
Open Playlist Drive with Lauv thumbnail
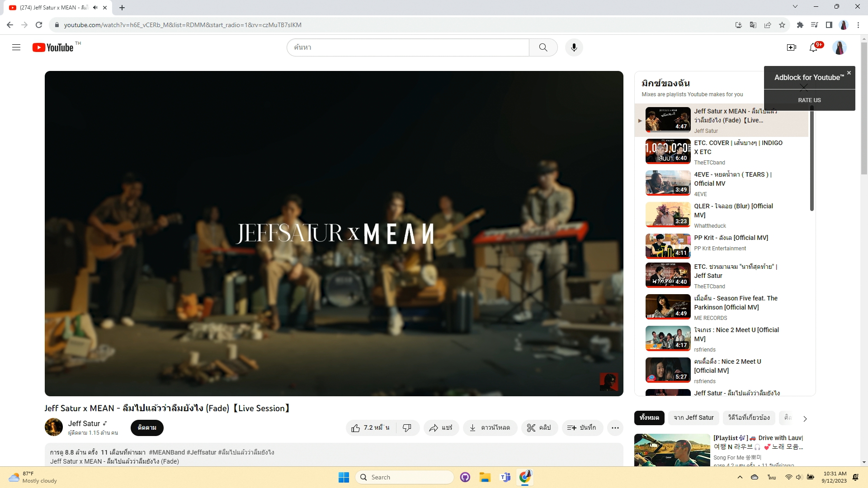tap(672, 450)
